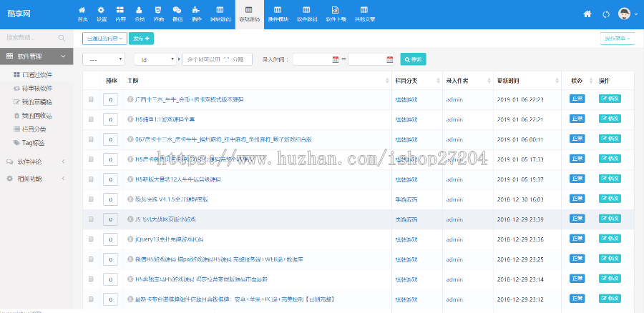Expand the 相关功能 sidebar section

[x=36, y=179]
